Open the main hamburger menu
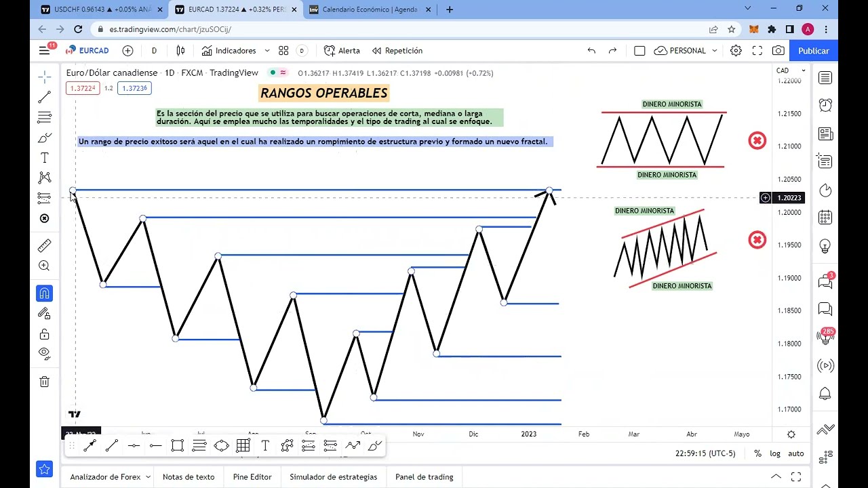868x488 pixels. pyautogui.click(x=45, y=50)
